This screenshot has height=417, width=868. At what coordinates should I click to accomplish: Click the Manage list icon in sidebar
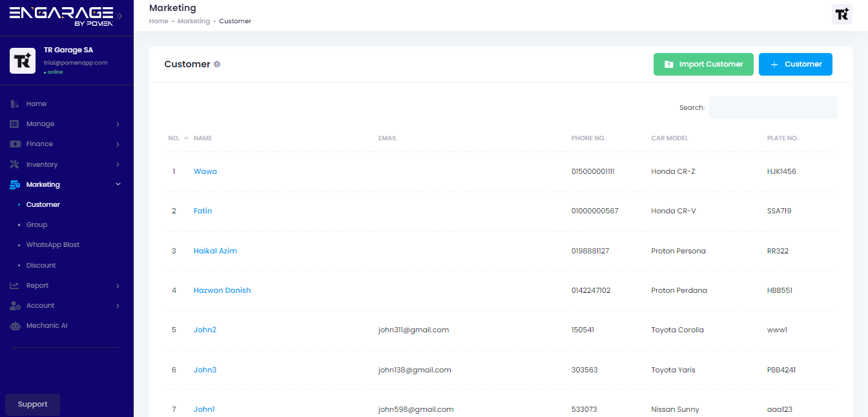(x=14, y=123)
